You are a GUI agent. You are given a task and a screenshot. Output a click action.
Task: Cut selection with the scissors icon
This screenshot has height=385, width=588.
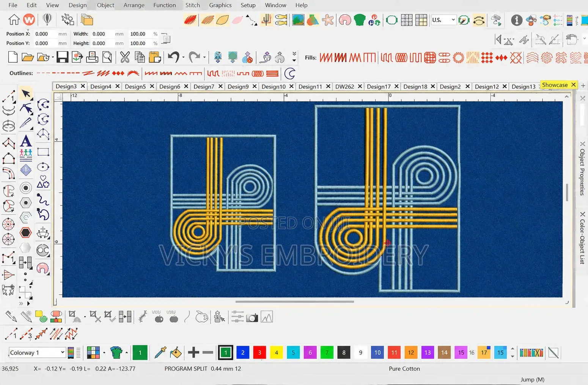[125, 57]
